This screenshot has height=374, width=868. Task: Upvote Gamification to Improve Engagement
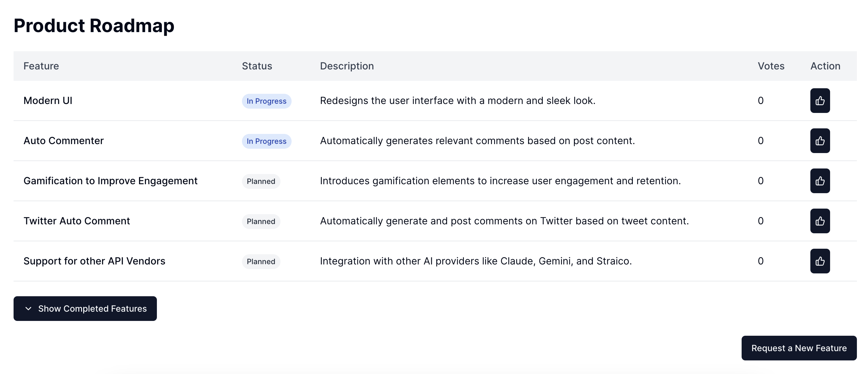820,181
